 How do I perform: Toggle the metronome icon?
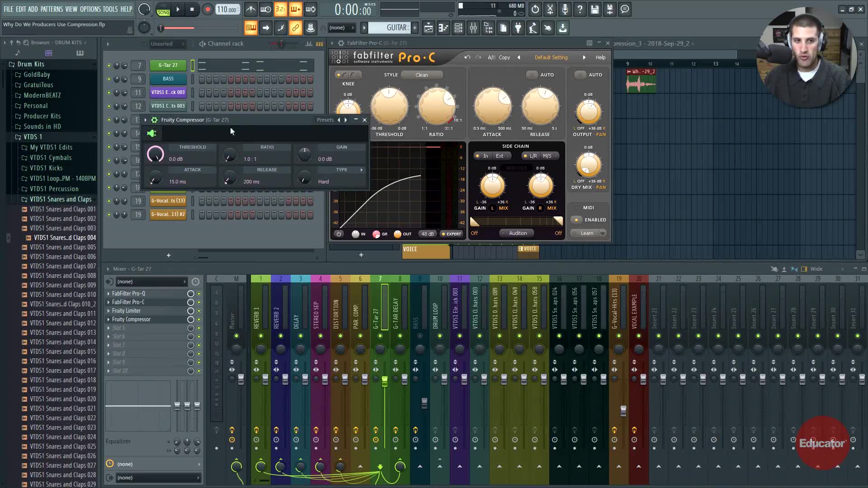click(251, 9)
